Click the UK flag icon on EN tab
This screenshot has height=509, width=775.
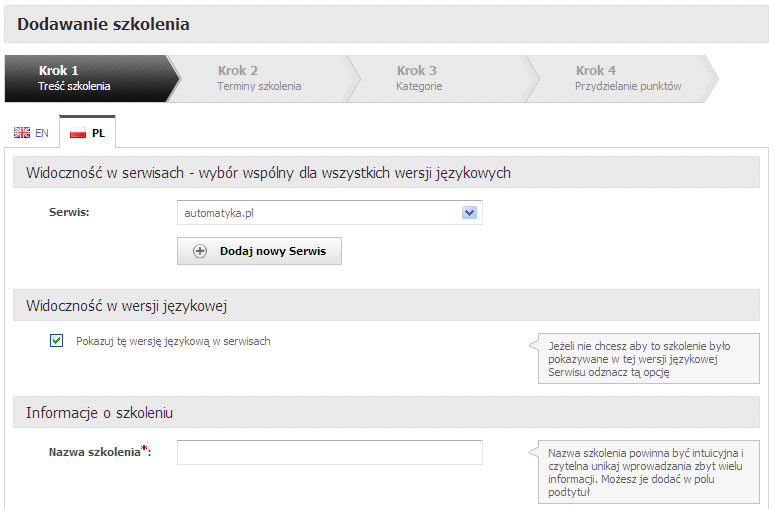(22, 132)
